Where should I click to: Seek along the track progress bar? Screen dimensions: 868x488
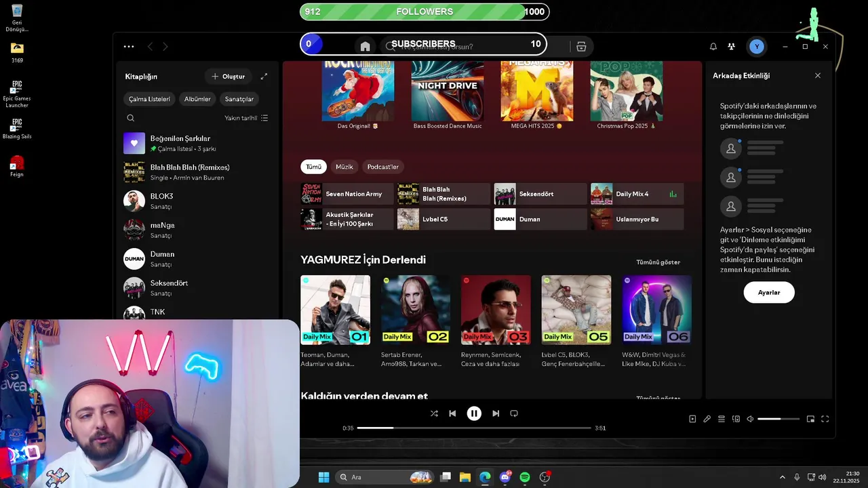tap(474, 428)
